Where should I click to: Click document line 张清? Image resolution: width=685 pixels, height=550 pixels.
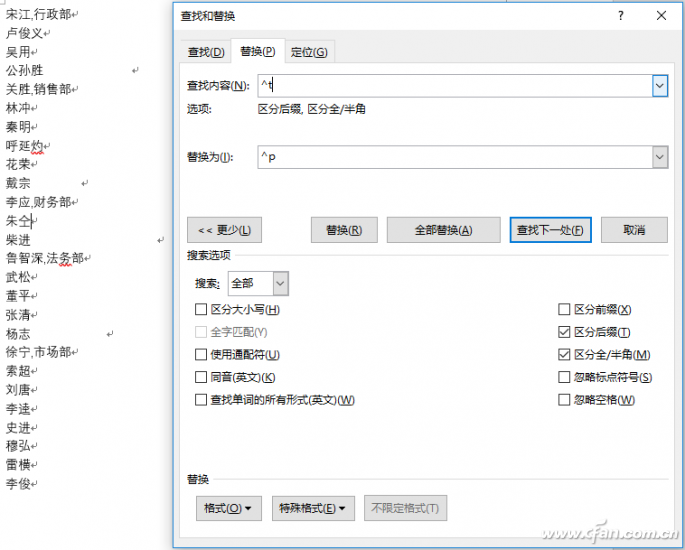coord(18,315)
